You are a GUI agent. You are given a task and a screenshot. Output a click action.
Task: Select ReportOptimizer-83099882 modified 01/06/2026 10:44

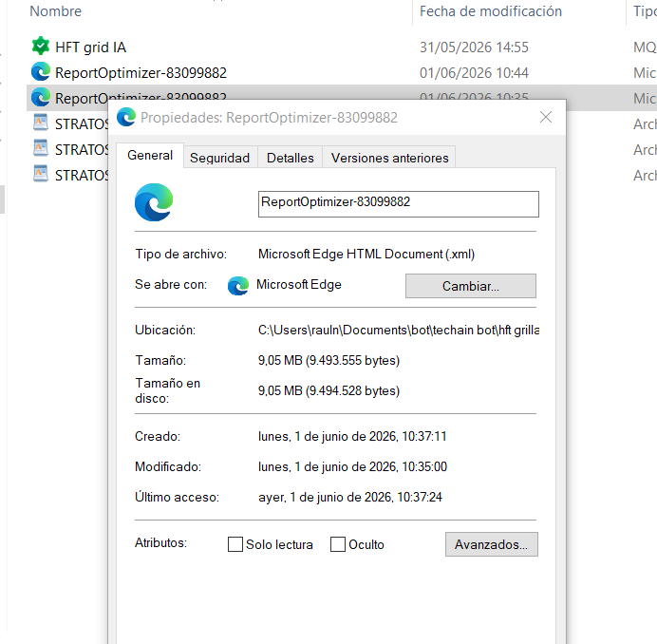click(141, 73)
